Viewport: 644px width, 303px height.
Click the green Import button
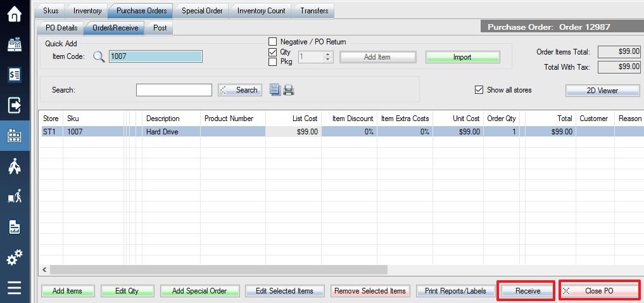[x=462, y=57]
